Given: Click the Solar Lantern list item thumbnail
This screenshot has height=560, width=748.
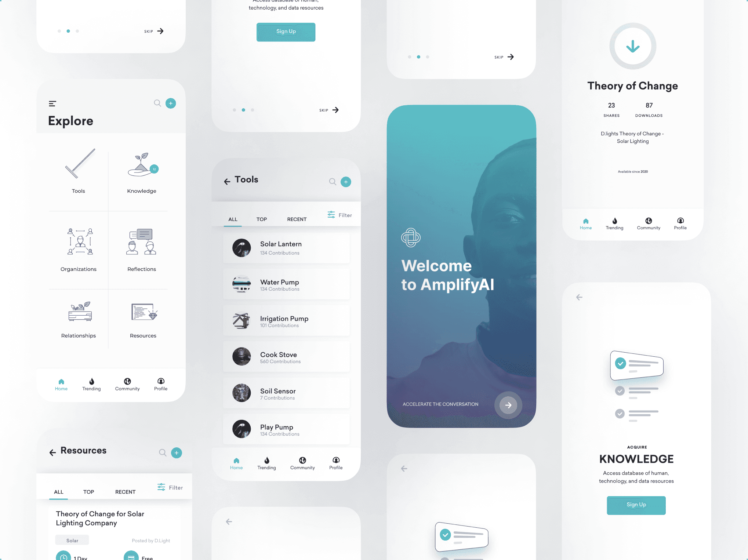Looking at the screenshot, I should click(x=242, y=248).
